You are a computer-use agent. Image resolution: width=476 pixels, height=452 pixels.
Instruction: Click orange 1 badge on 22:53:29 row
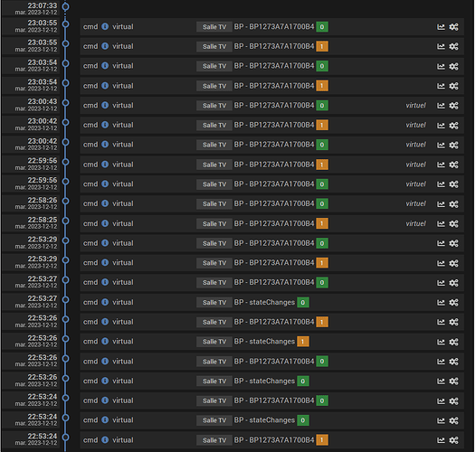pos(322,263)
